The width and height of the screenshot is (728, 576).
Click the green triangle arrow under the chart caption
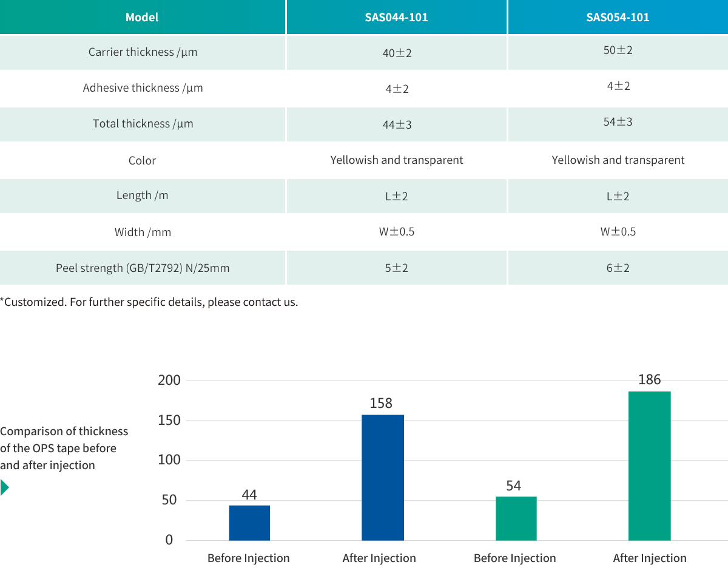[x=5, y=487]
